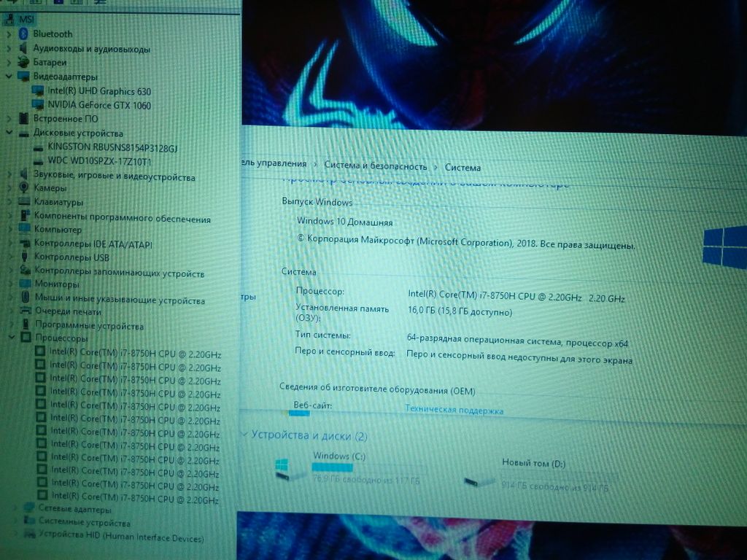The width and height of the screenshot is (747, 560).
Task: Click the Новый том (D:) drive icon
Action: (479, 481)
